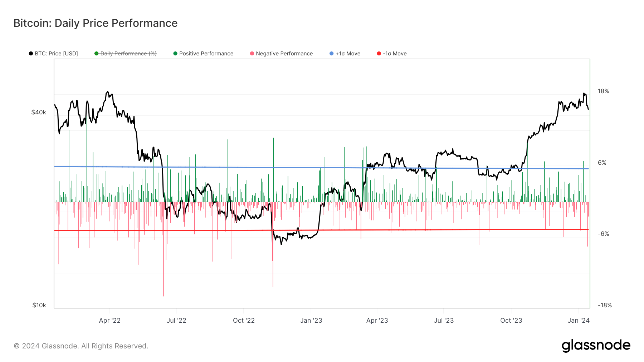This screenshot has width=644, height=362.
Task: Hide the Positive Performance series
Action: point(206,53)
